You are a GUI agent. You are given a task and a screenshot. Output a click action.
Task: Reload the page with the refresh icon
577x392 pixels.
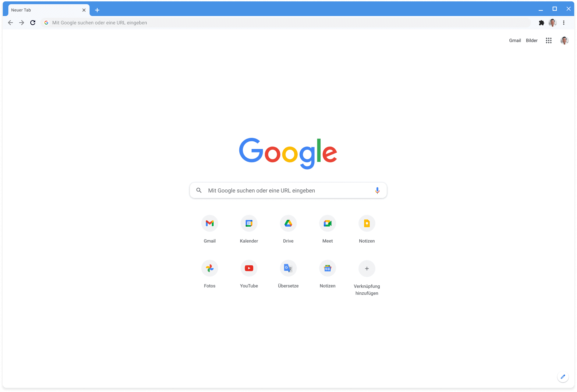(x=33, y=23)
